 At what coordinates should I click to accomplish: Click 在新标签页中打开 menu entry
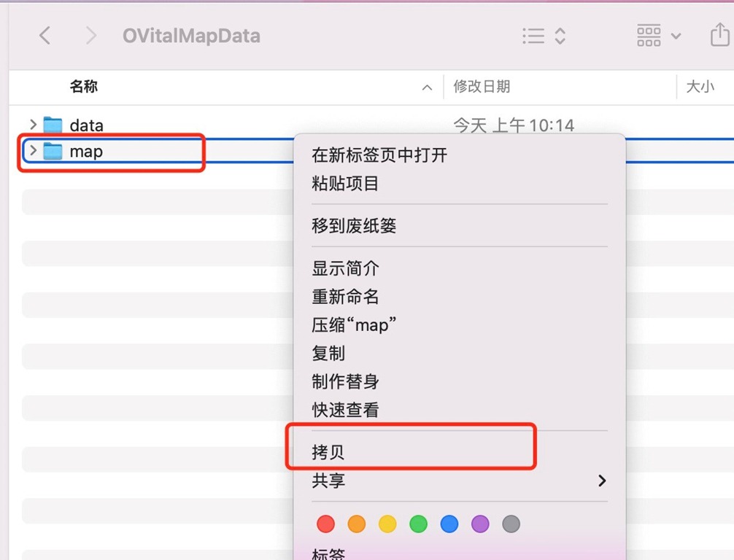[x=379, y=155]
